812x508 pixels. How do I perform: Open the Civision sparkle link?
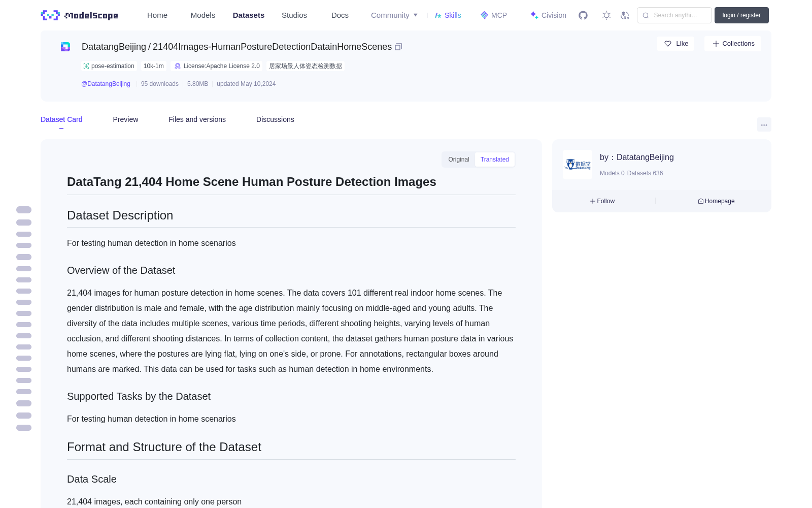548,15
